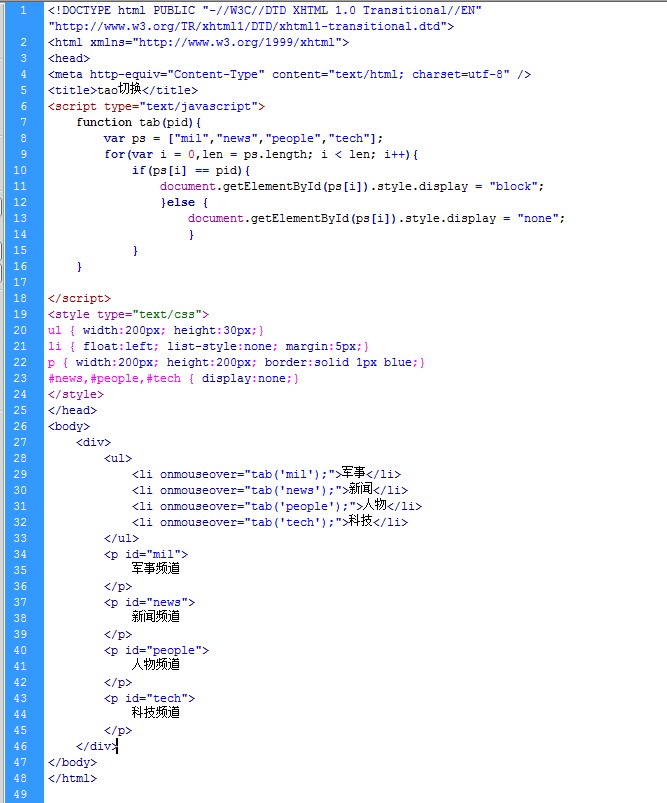
Task: Click the closing ul tag
Action: 121,538
